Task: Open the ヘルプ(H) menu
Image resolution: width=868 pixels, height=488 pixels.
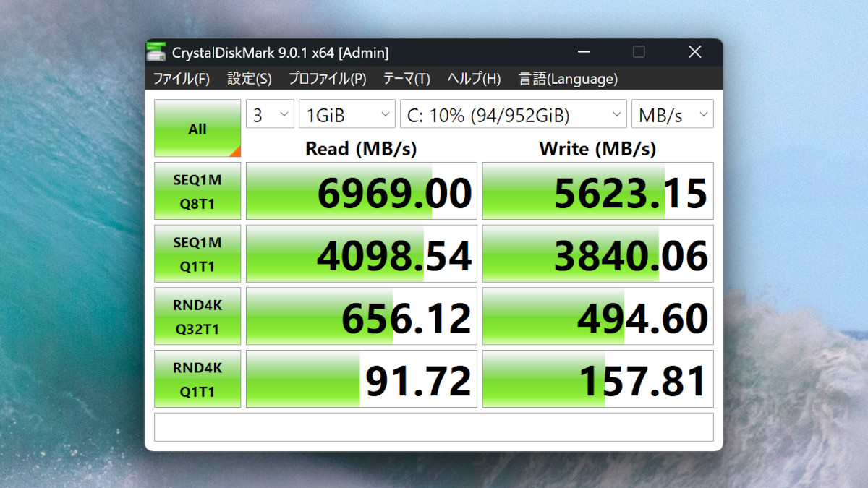Action: (473, 79)
